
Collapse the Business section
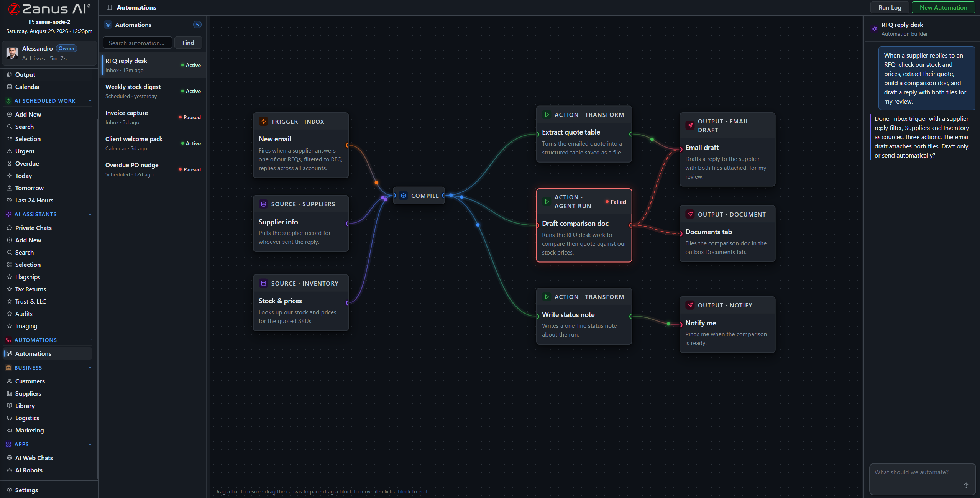(x=90, y=368)
